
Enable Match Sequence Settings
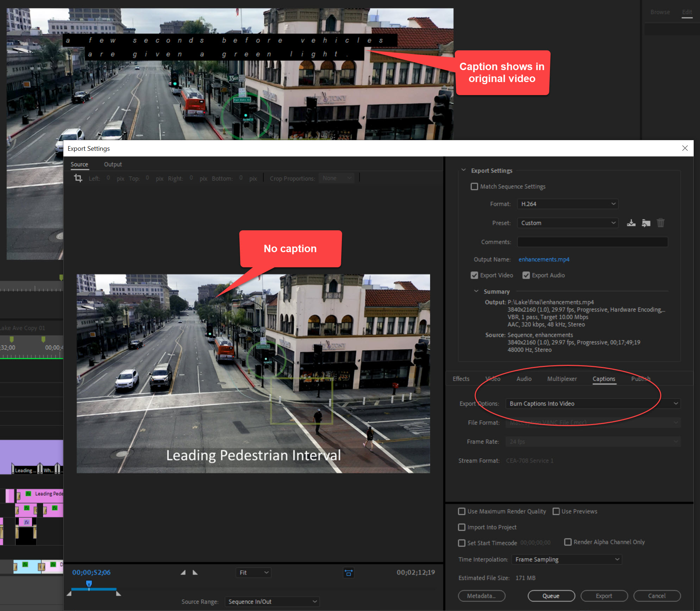(474, 186)
